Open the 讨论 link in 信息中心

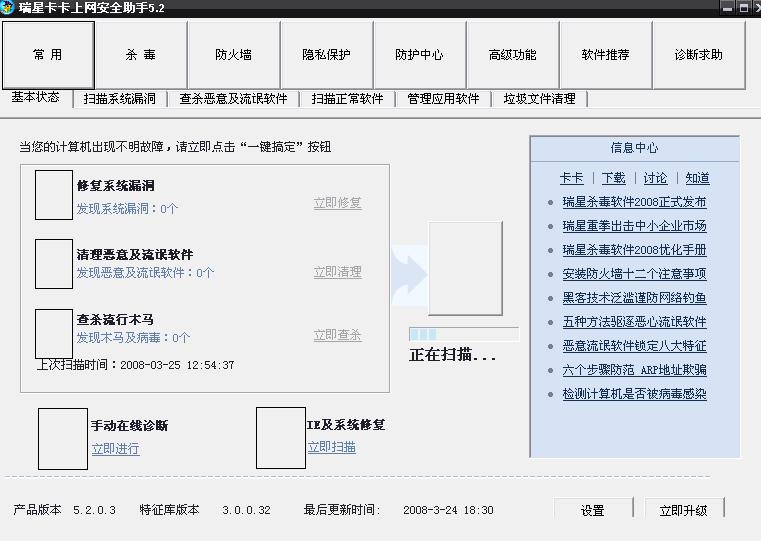[655, 178]
